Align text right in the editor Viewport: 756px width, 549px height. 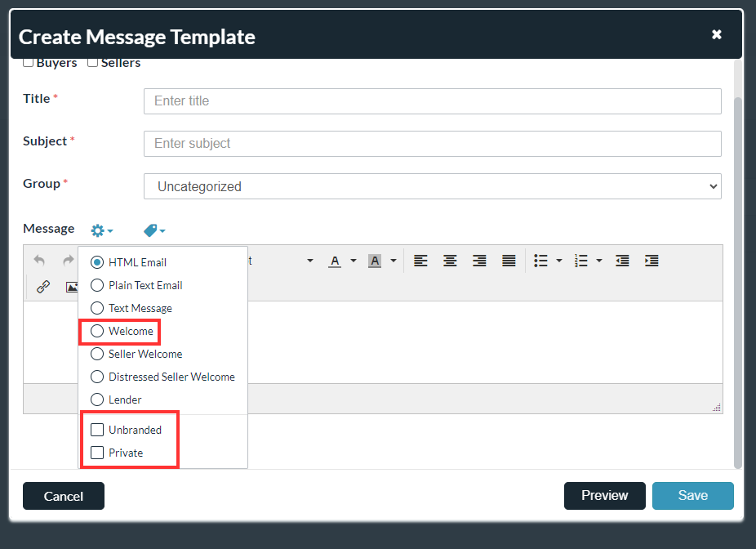point(479,261)
